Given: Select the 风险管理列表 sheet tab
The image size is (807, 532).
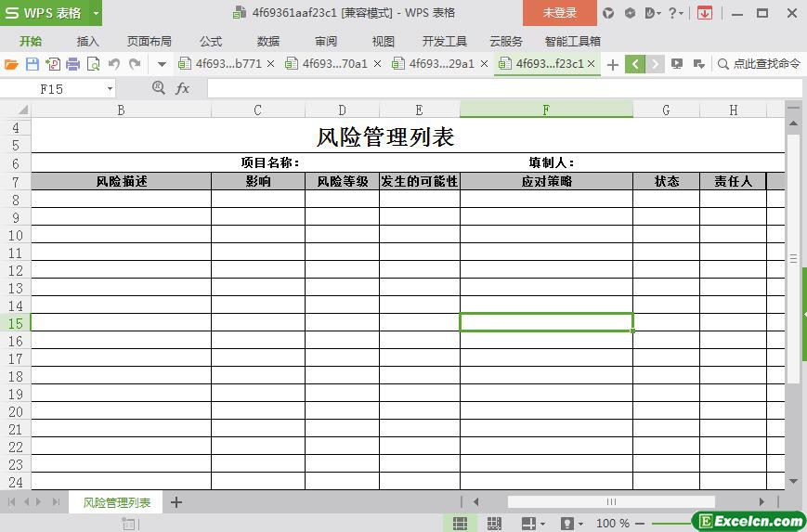Looking at the screenshot, I should click(116, 502).
